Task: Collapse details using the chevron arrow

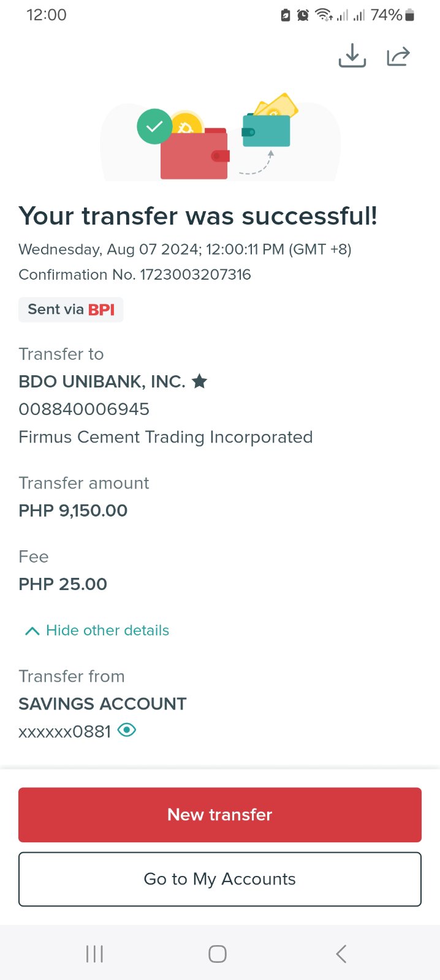Action: tap(32, 630)
